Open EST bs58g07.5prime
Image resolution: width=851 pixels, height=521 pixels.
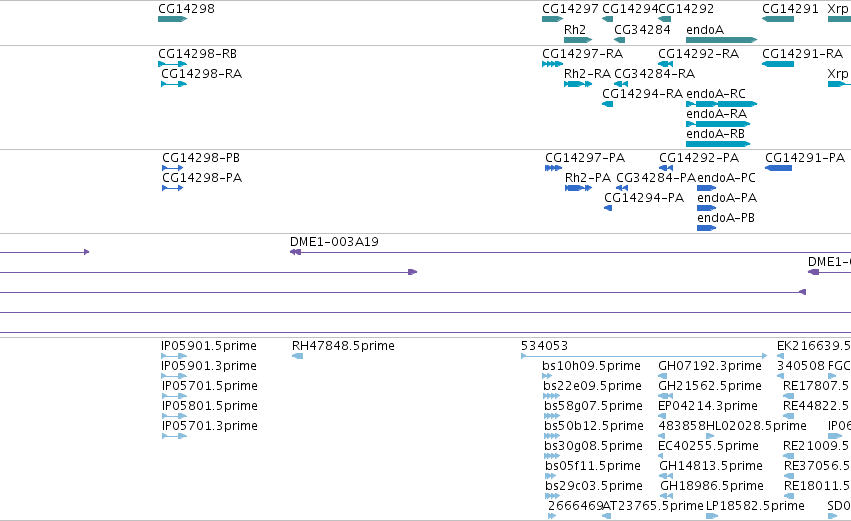(x=551, y=416)
